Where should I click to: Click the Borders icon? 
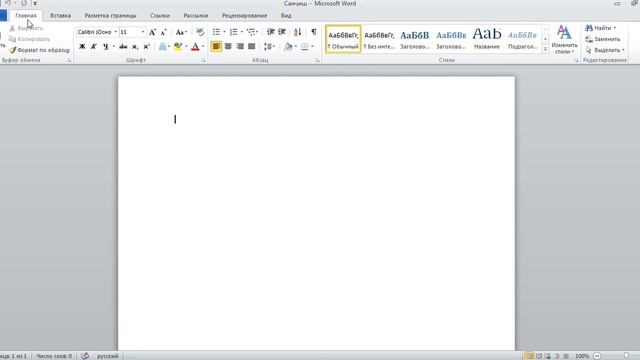(304, 47)
